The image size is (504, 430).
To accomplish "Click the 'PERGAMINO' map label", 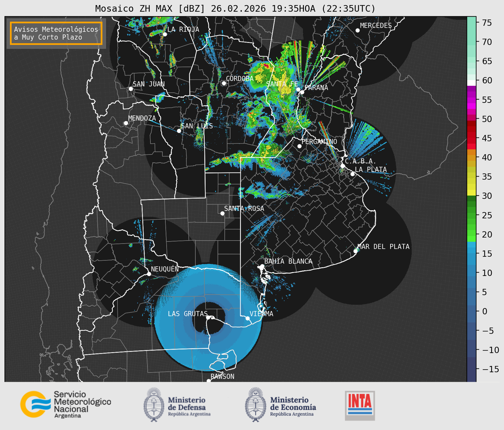I will pos(319,141).
